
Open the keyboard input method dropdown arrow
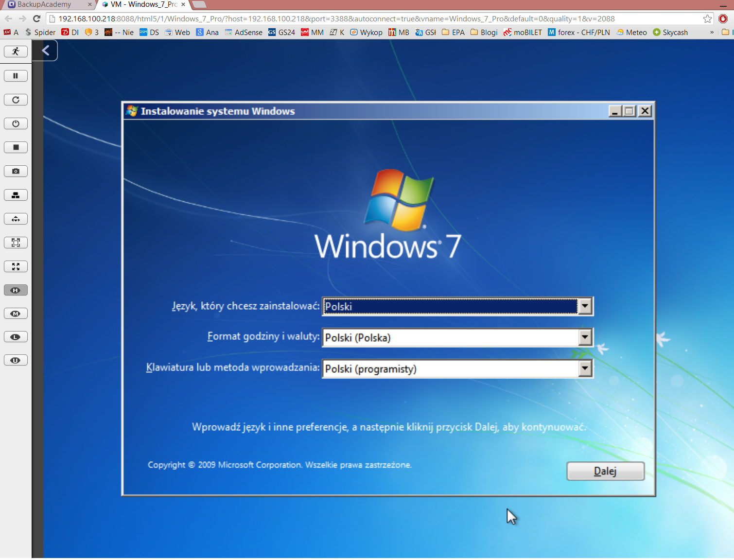tap(585, 368)
